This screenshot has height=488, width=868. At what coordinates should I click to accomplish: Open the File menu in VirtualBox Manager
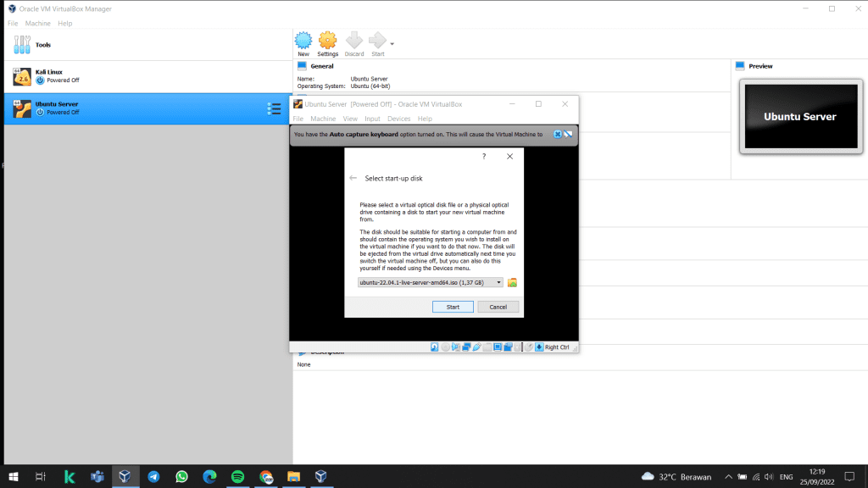click(x=13, y=23)
